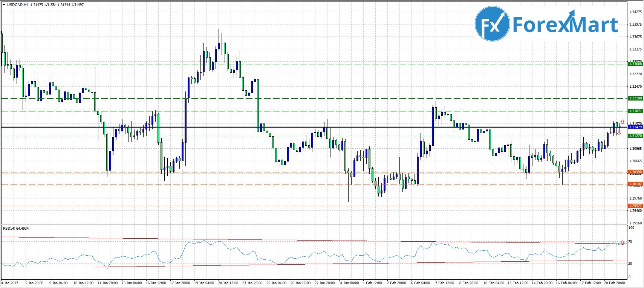Click the 1.34275 price scale value
Image resolution: width=644 pixels, height=288 pixels.
click(636, 12)
